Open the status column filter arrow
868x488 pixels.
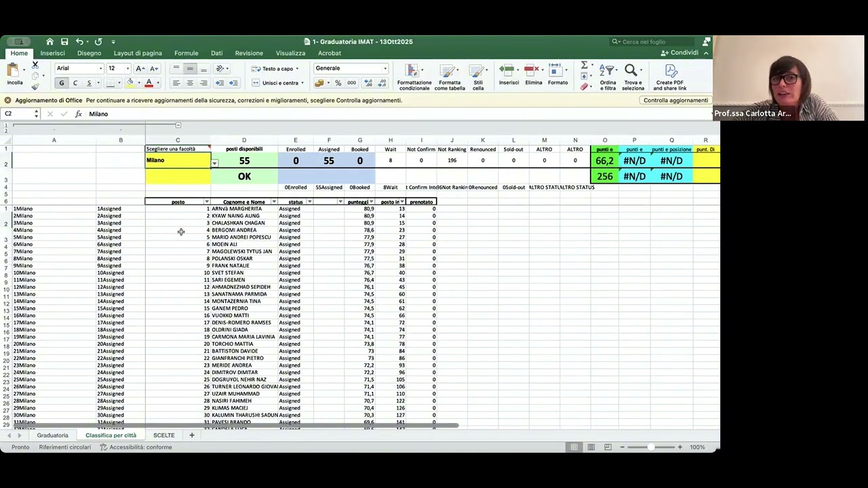(x=309, y=202)
